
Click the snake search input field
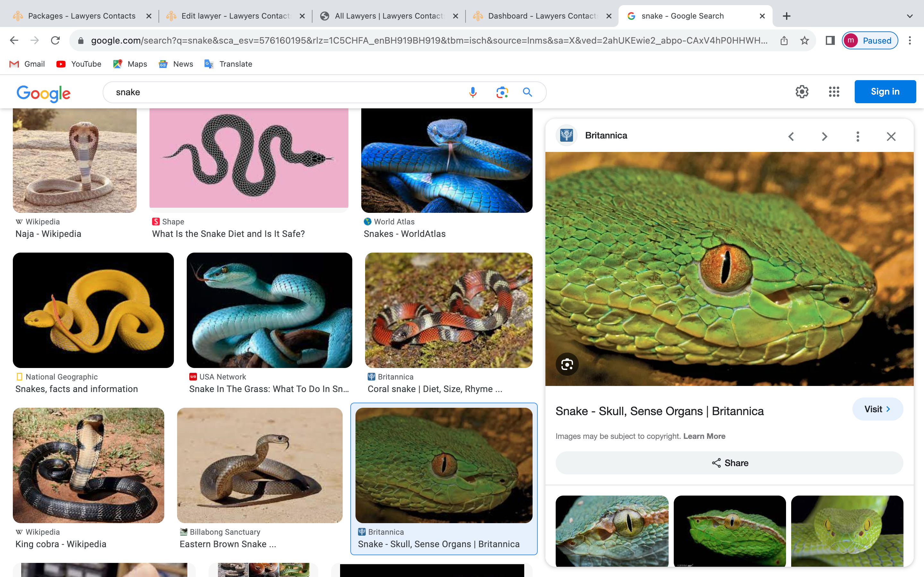click(x=283, y=92)
